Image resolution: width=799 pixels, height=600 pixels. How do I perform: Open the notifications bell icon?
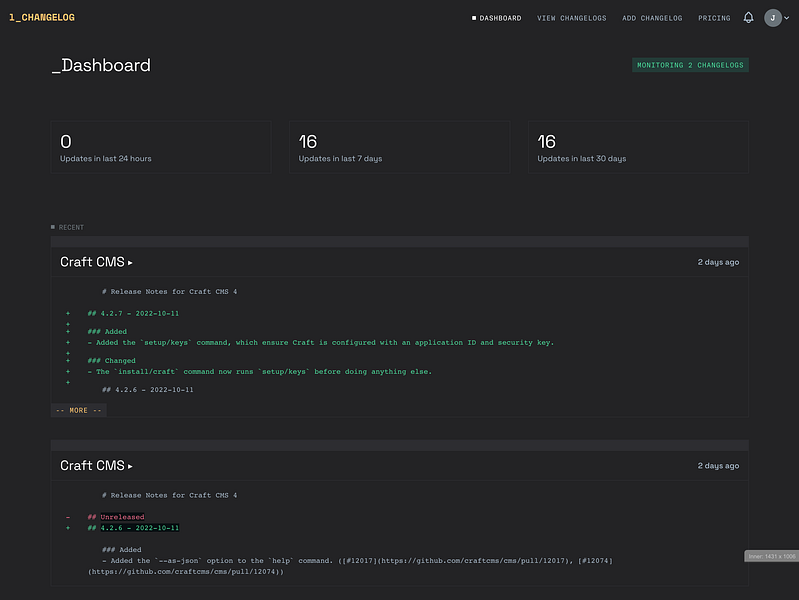pyautogui.click(x=748, y=18)
